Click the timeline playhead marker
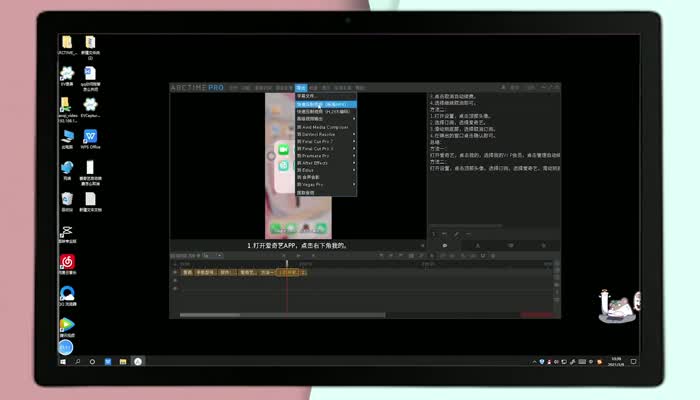This screenshot has width=700, height=400. [287, 264]
